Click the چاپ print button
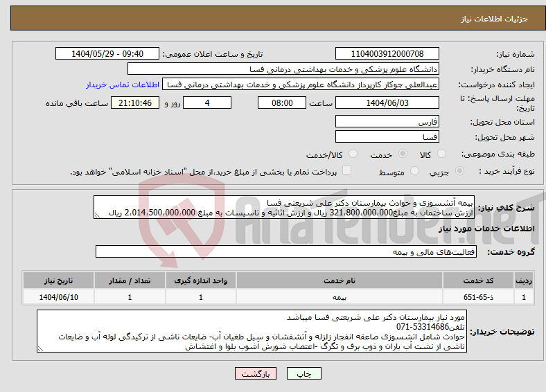Viewport: 546px width, 392px height. pyautogui.click(x=304, y=373)
